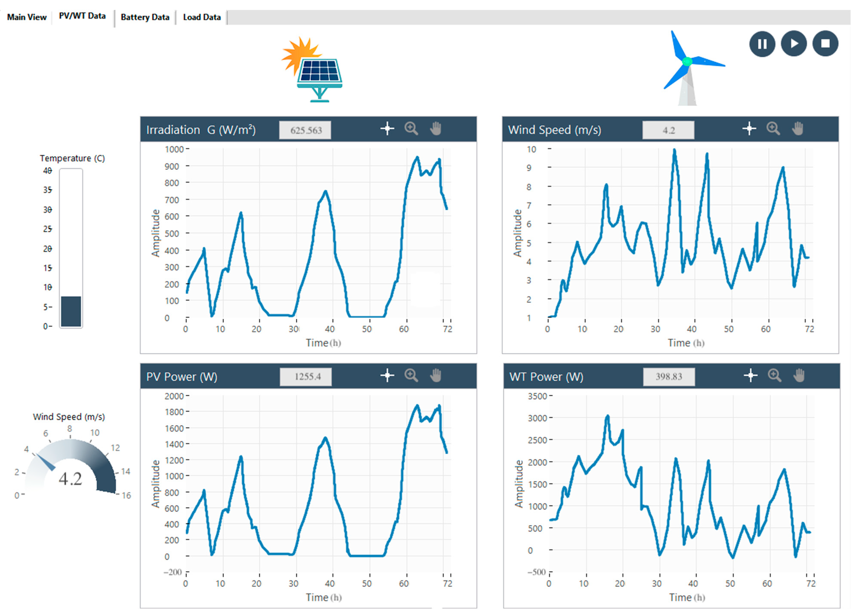Click the pause simulation button
The width and height of the screenshot is (859, 616).
tap(762, 44)
